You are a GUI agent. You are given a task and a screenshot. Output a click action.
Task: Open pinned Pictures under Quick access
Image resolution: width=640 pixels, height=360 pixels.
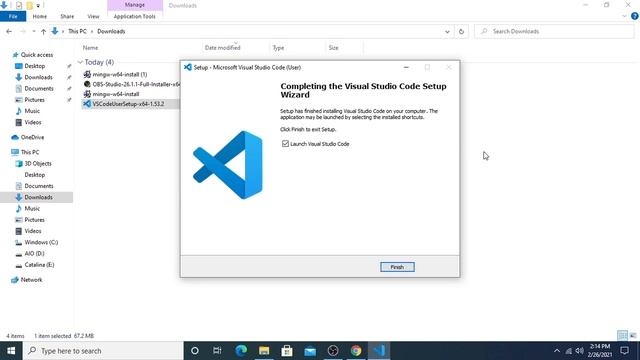34,100
